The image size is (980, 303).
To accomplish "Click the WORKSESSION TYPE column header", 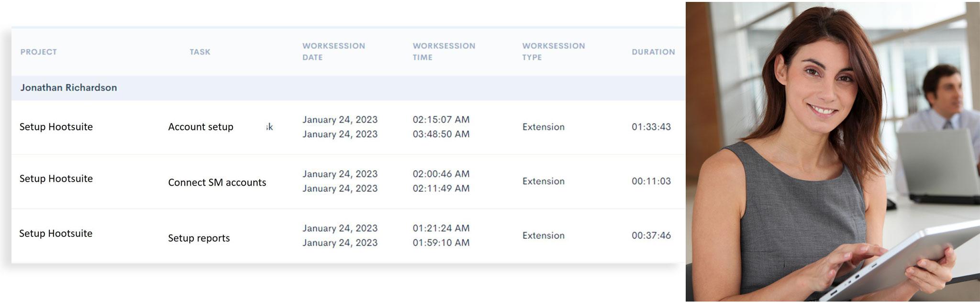I will (553, 51).
